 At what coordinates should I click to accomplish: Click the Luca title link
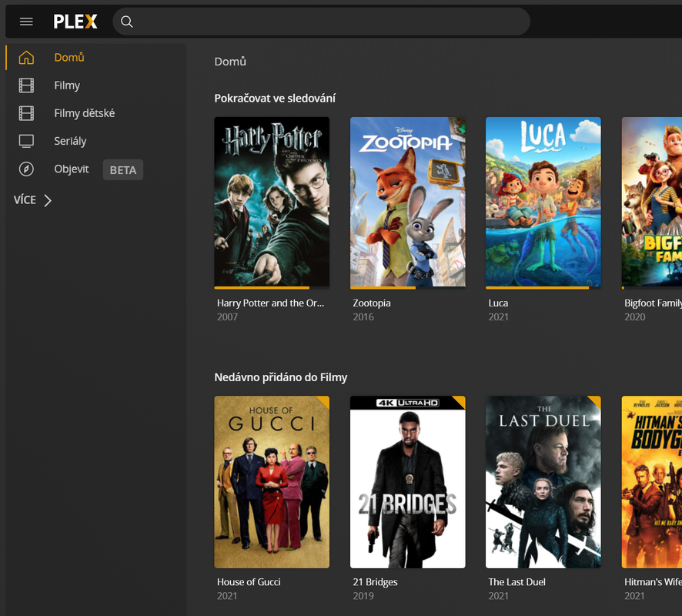pyautogui.click(x=498, y=303)
